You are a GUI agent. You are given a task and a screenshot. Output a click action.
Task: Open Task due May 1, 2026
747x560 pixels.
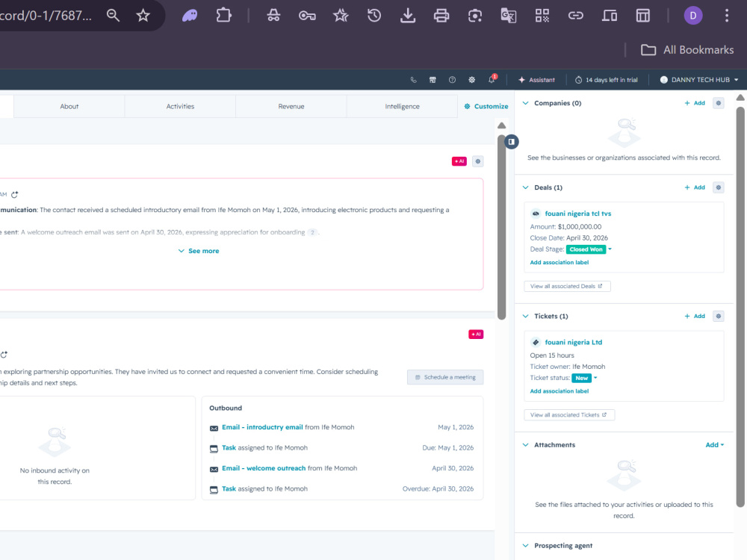229,447
